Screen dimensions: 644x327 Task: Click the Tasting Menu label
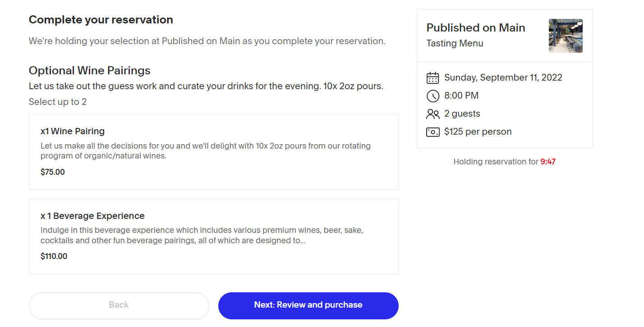tap(455, 44)
